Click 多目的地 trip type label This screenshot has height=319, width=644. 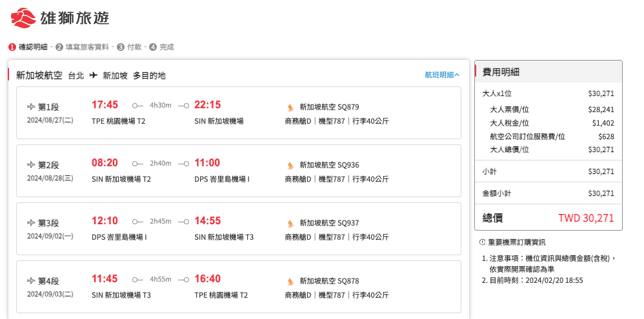tap(149, 75)
